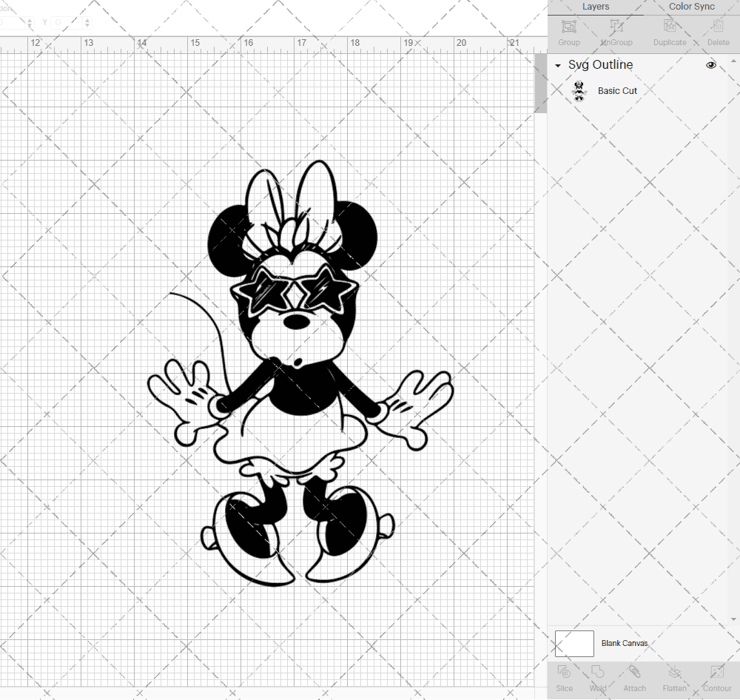Click the X position stepper arrows
740x700 pixels.
click(x=30, y=22)
